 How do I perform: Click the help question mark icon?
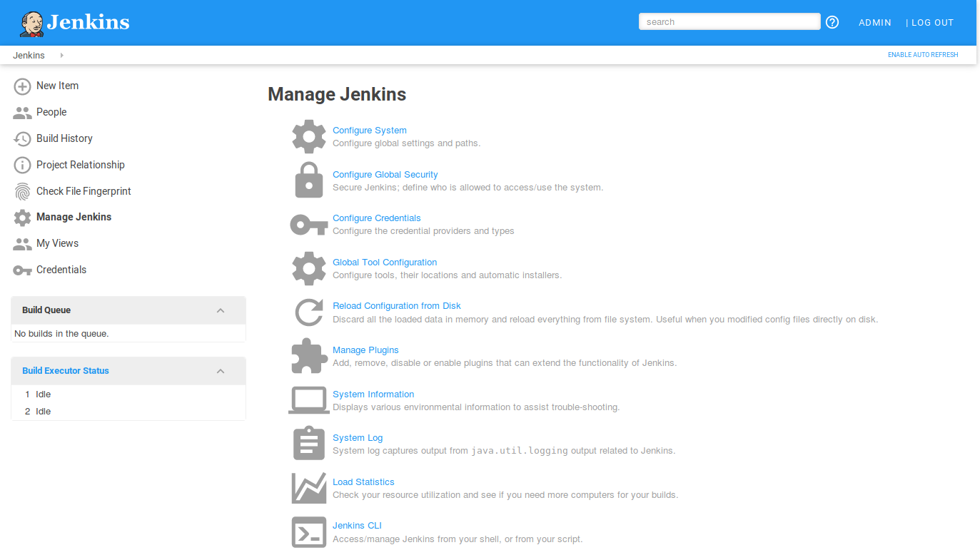point(832,21)
